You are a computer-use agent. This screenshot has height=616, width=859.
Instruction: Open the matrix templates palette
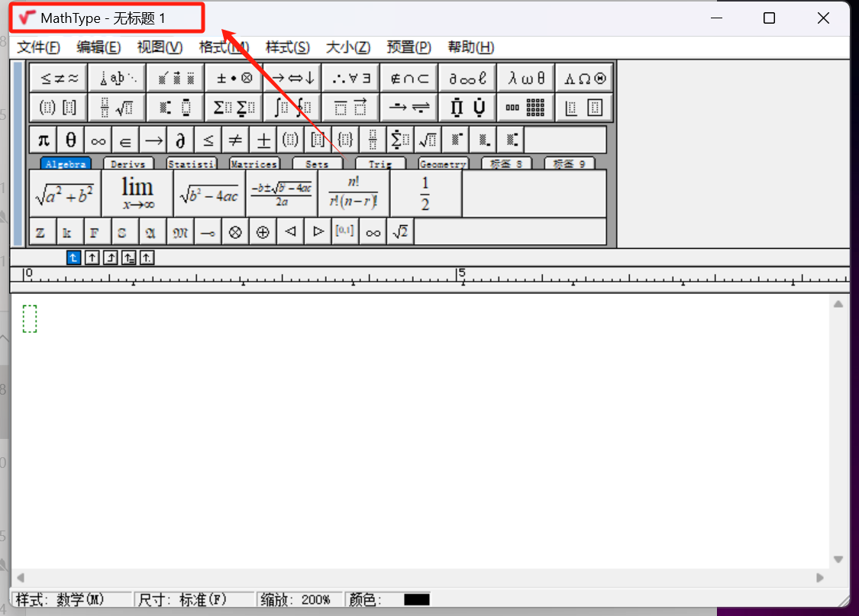[x=526, y=108]
